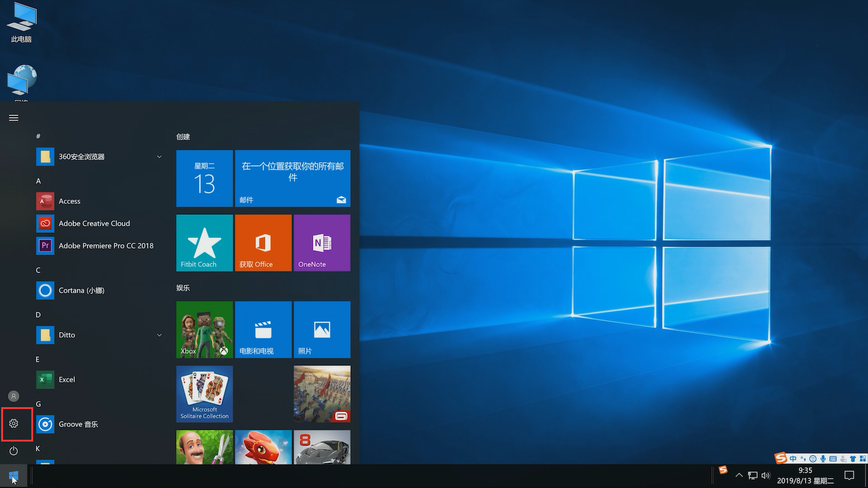This screenshot has width=868, height=488.
Task: Open the 此电脑 desktop icon
Action: pyautogui.click(x=21, y=23)
